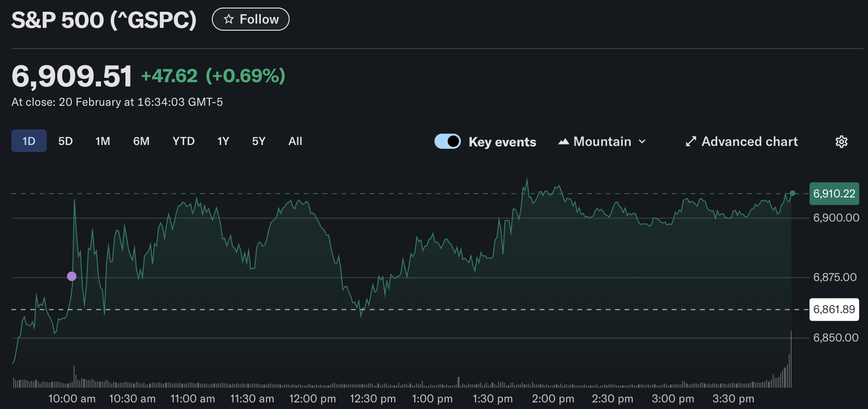This screenshot has height=409, width=868.
Task: Click the purple key event marker
Action: 72,276
